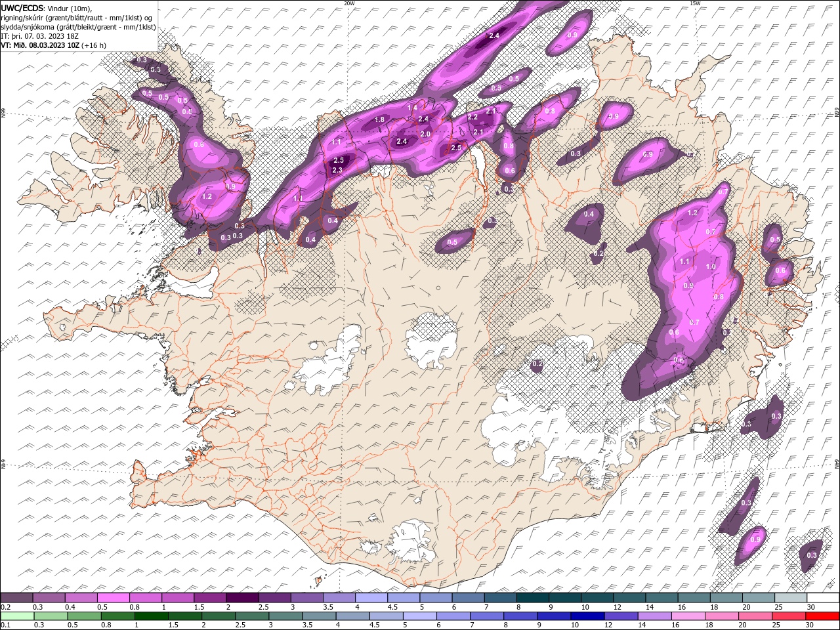Click the 2.2 precipitation value on the map
The height and width of the screenshot is (630, 840).
coord(472,117)
